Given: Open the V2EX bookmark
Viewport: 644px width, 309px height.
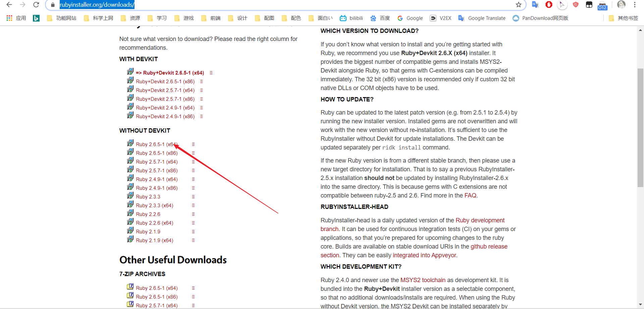Looking at the screenshot, I should [441, 18].
